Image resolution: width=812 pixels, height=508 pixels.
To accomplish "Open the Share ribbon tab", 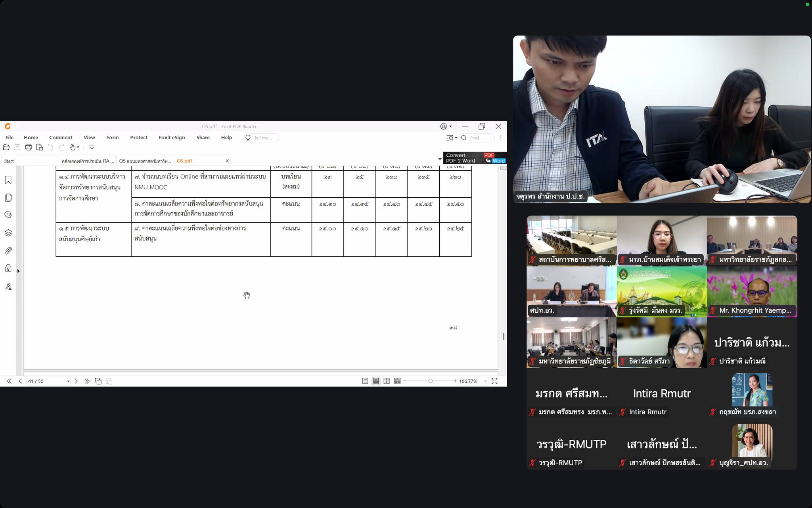I will 203,138.
